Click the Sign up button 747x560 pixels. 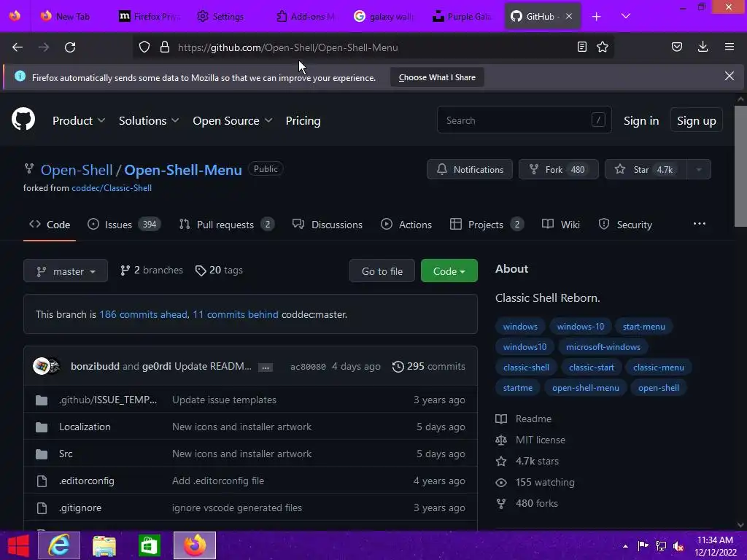point(696,121)
